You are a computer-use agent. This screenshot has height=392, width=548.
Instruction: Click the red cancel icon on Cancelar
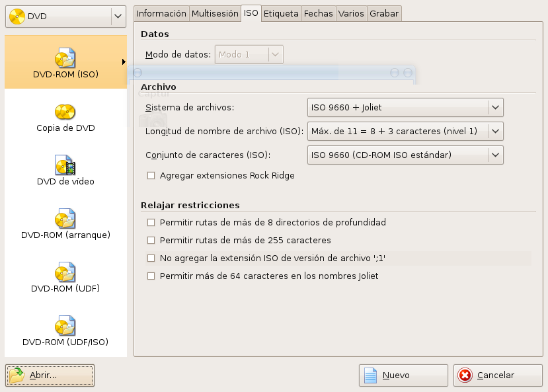tap(465, 375)
